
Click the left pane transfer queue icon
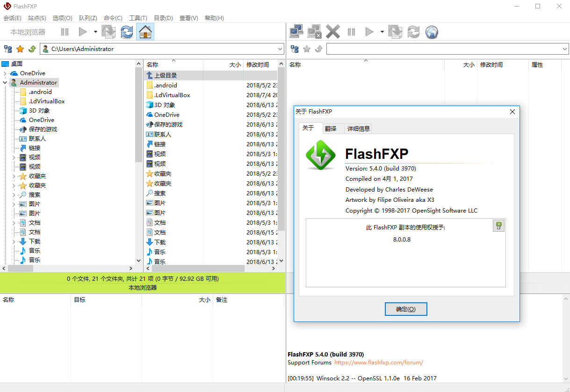(108, 32)
